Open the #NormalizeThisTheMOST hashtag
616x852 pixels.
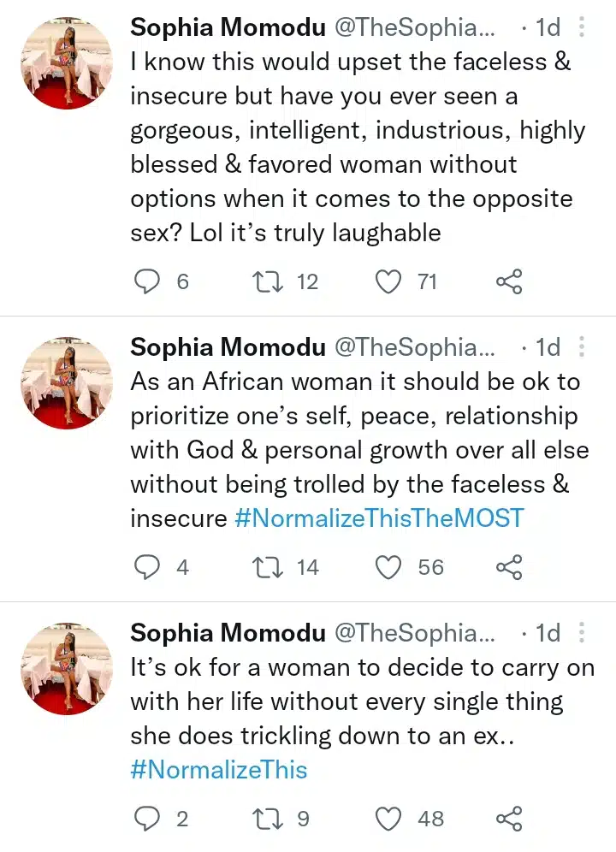[x=378, y=518]
